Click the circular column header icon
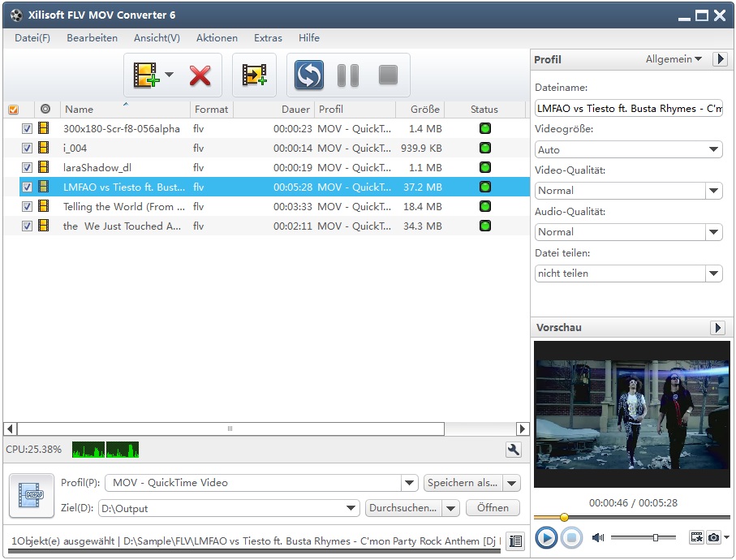The width and height of the screenshot is (736, 560). pos(45,109)
